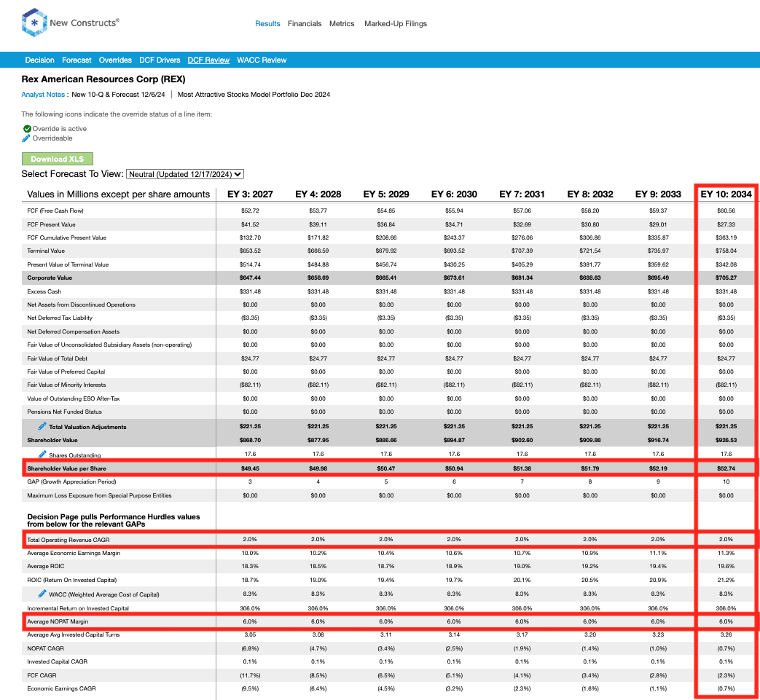This screenshot has width=760, height=700.
Task: Click the pencil icon beside Shares Outstanding
Action: (x=42, y=455)
